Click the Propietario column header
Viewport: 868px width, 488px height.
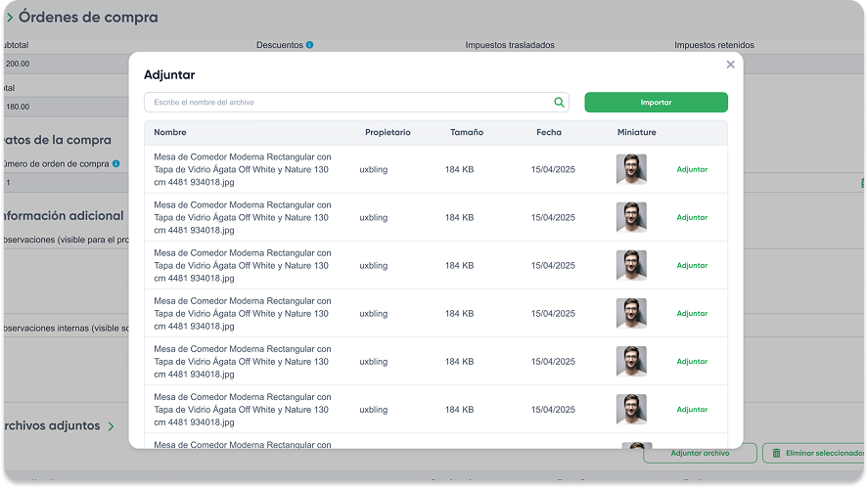388,132
